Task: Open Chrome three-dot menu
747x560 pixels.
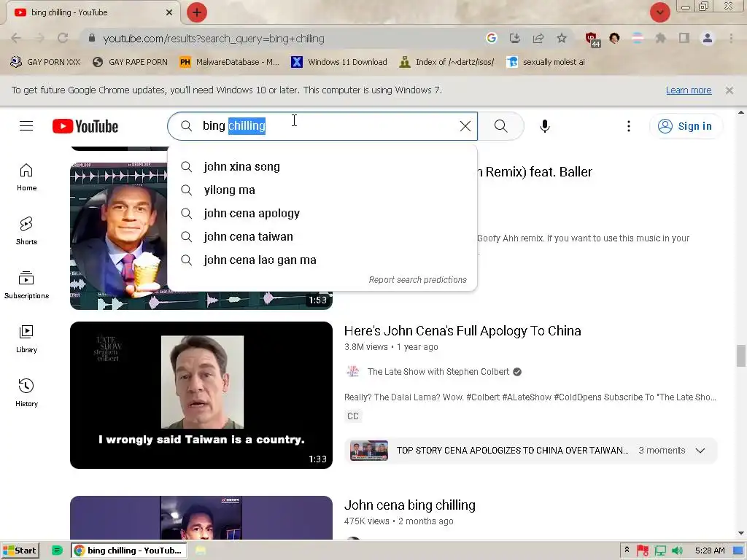Action: [731, 38]
